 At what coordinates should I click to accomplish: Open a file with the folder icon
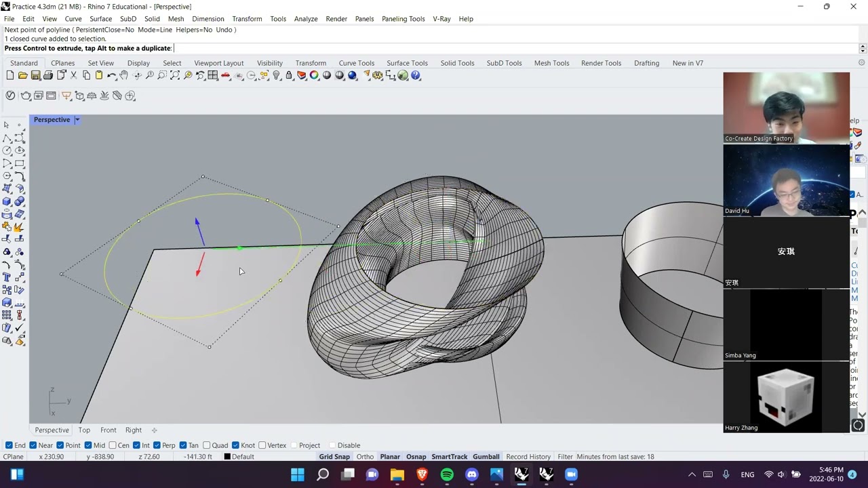pos(22,75)
